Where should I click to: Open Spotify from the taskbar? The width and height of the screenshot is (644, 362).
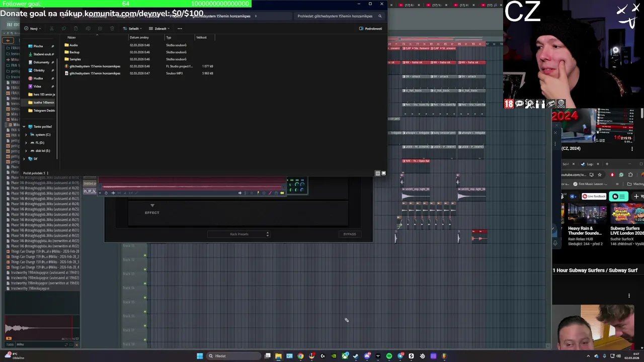(x=389, y=356)
